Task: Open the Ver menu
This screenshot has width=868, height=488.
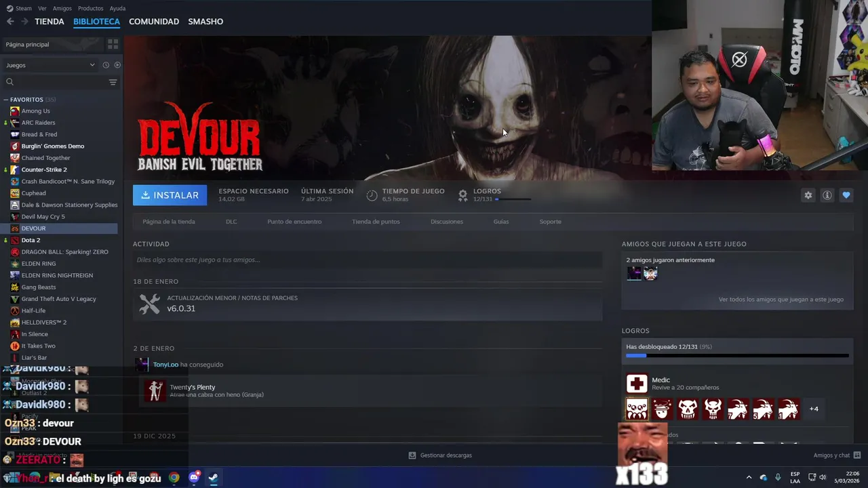Action: 42,8
